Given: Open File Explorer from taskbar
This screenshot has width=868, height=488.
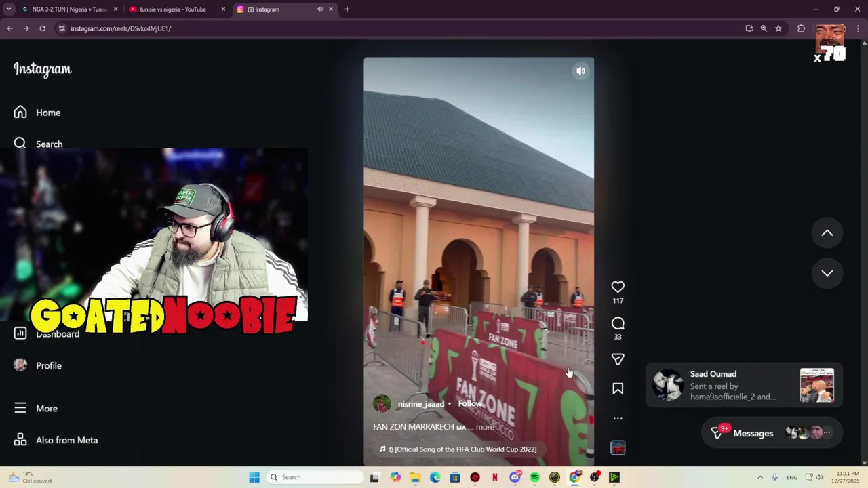Looking at the screenshot, I should [415, 477].
